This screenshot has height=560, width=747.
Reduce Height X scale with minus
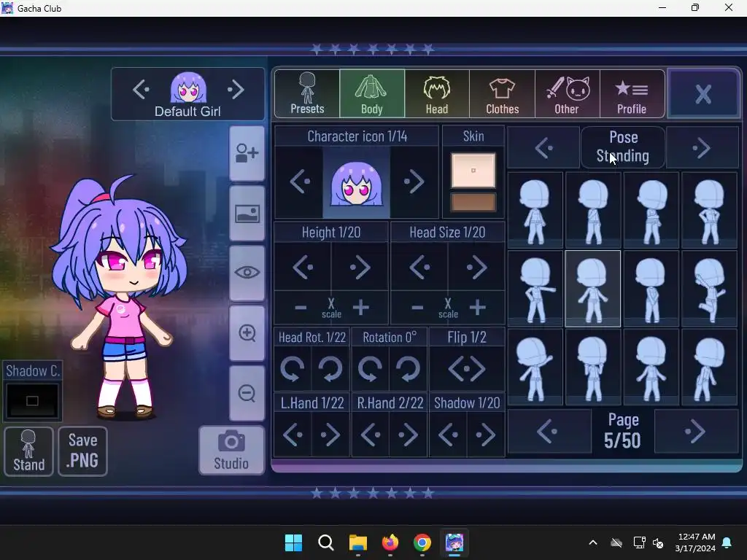301,308
